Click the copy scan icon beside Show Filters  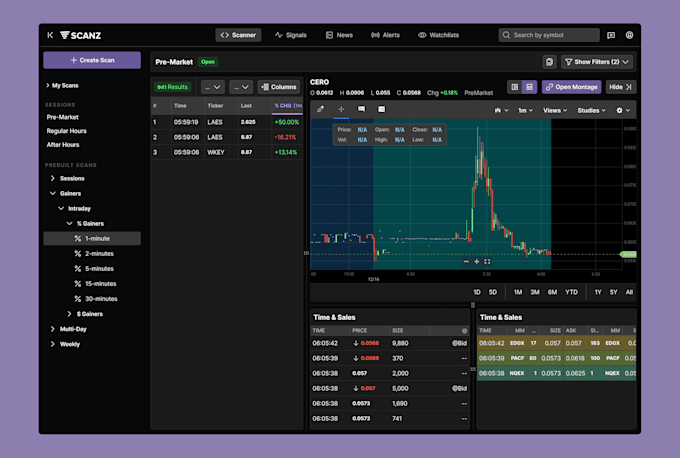tap(549, 62)
